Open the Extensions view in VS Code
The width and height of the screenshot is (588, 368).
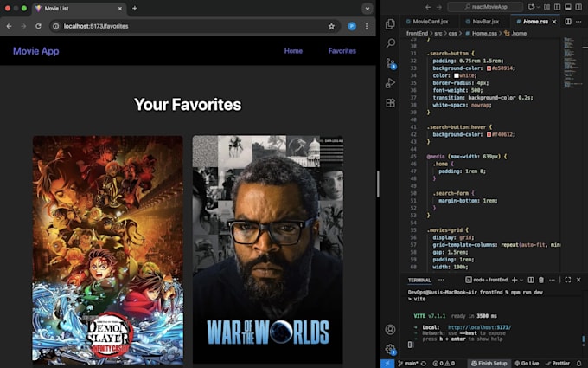coord(390,103)
